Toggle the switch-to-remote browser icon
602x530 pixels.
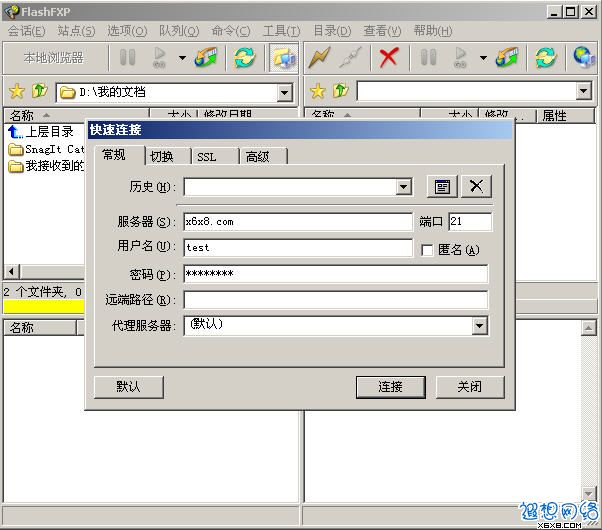284,58
